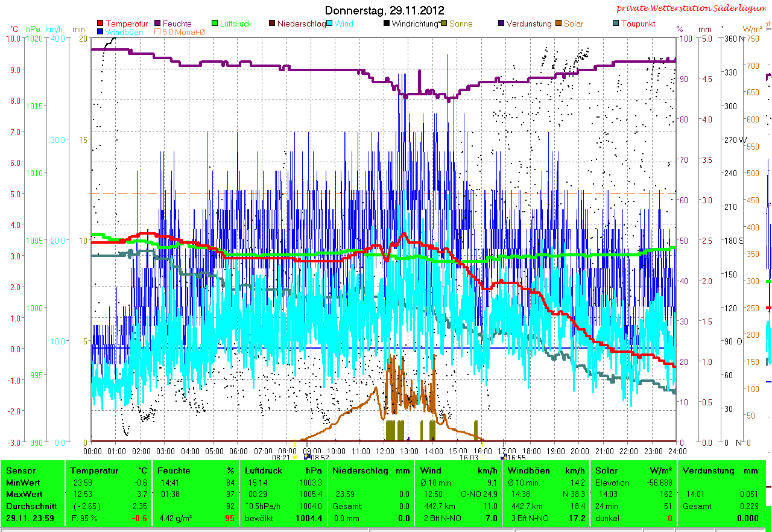Click the red current humidity value 95

[229, 518]
